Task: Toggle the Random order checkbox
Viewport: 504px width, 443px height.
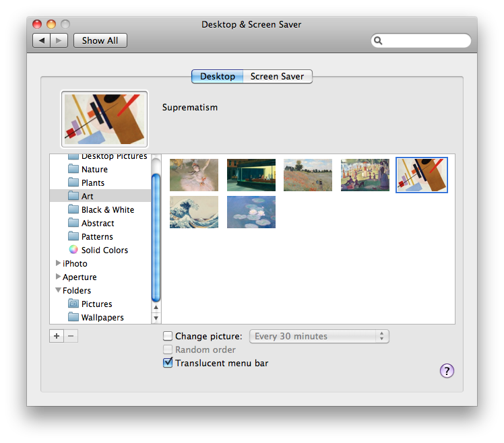Action: click(x=168, y=349)
